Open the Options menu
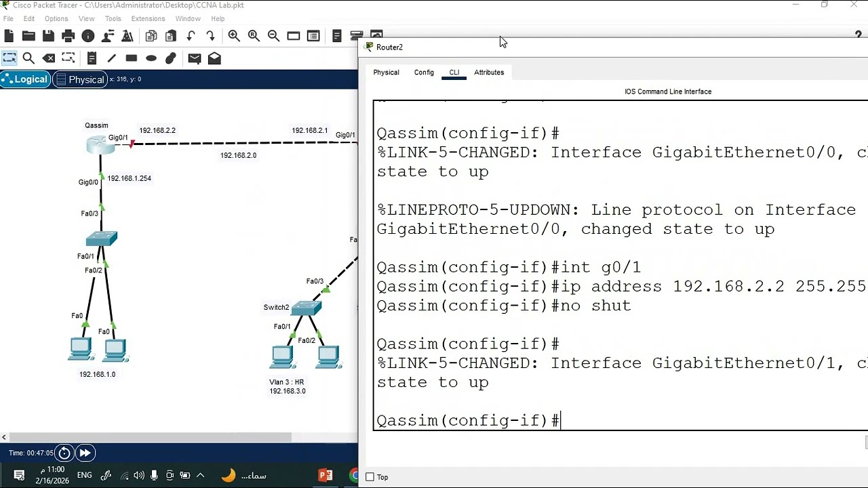Image resolution: width=868 pixels, height=488 pixels. [56, 19]
